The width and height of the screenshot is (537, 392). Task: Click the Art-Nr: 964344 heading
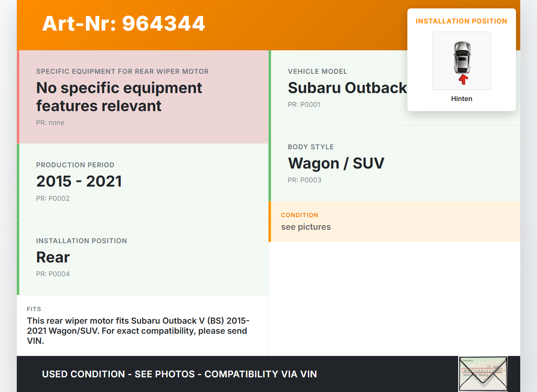pyautogui.click(x=123, y=23)
